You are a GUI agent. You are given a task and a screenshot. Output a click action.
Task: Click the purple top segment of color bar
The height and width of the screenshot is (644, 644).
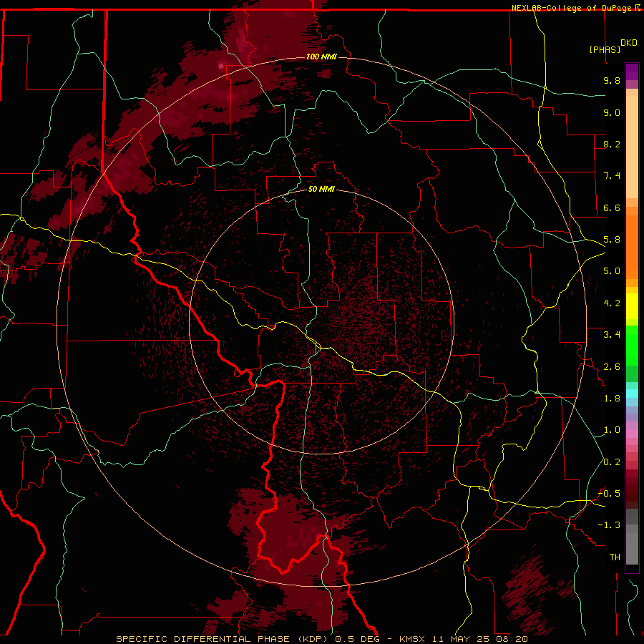[632, 72]
